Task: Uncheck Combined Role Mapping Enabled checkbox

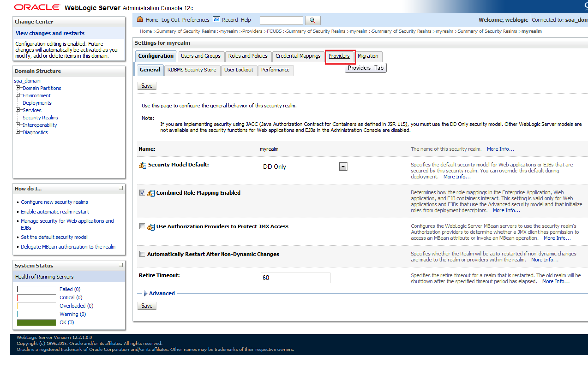Action: [142, 193]
